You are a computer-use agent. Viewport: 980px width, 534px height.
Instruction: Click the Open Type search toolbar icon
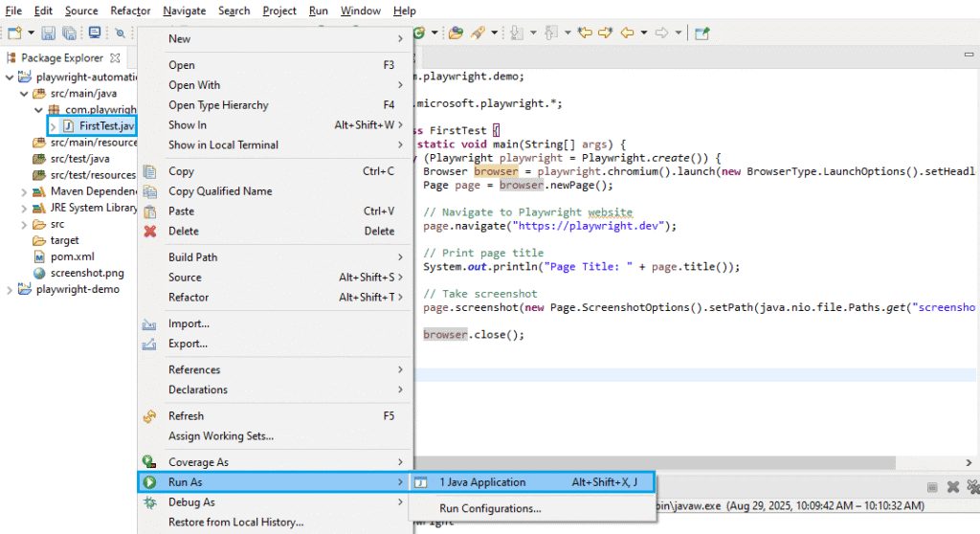tap(121, 33)
